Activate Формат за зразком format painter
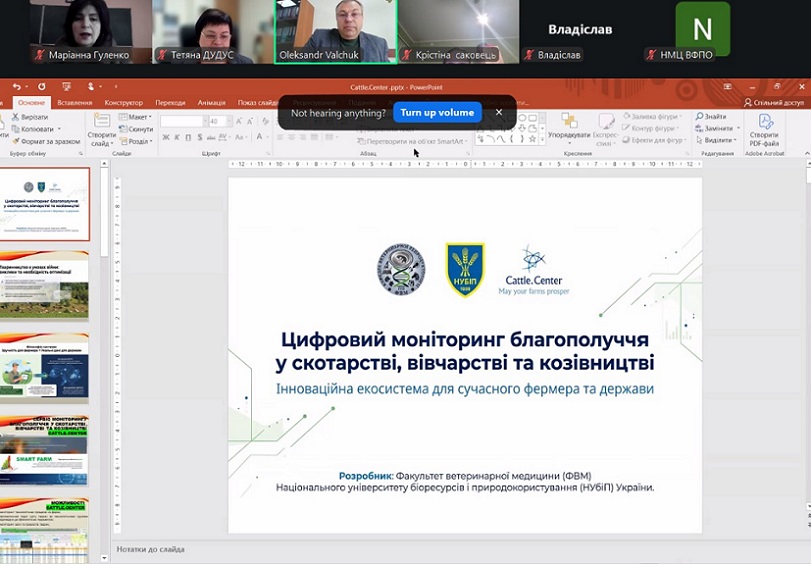 [46, 141]
